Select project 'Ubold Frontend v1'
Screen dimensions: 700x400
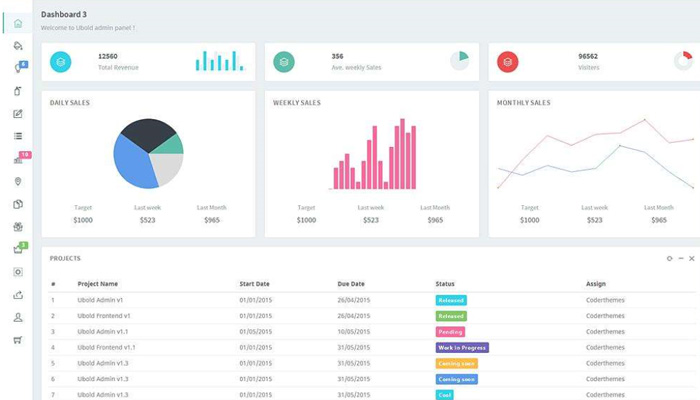point(104,316)
